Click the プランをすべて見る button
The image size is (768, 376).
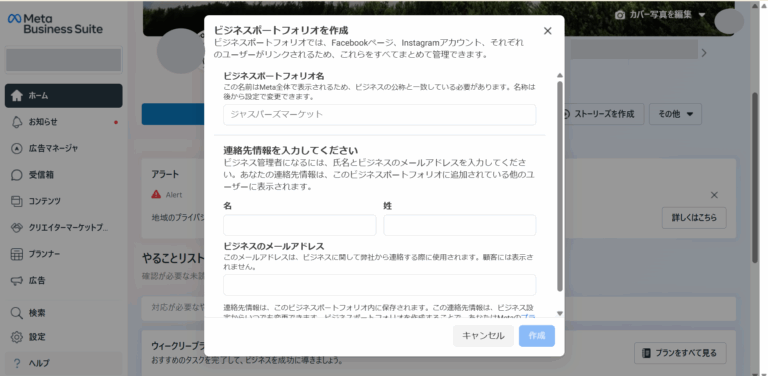[680, 353]
